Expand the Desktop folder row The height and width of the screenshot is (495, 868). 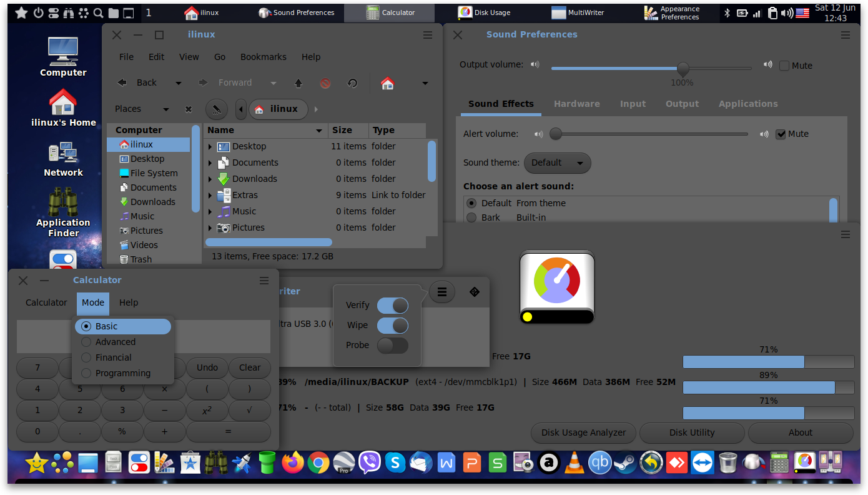tap(210, 146)
